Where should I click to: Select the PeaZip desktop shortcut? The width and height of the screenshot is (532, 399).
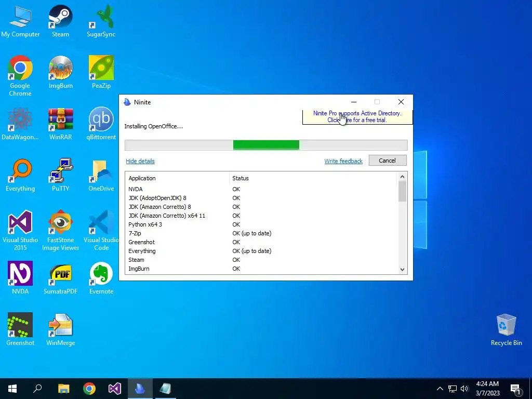[101, 72]
